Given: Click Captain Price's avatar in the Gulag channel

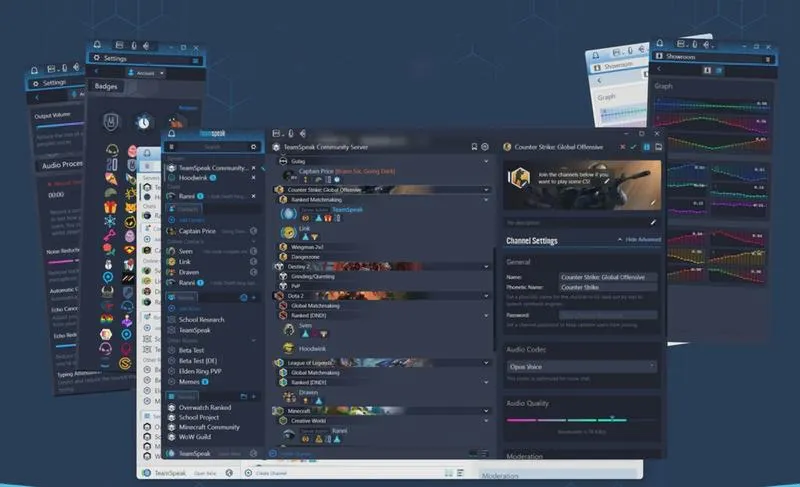Looking at the screenshot, I should pos(289,175).
